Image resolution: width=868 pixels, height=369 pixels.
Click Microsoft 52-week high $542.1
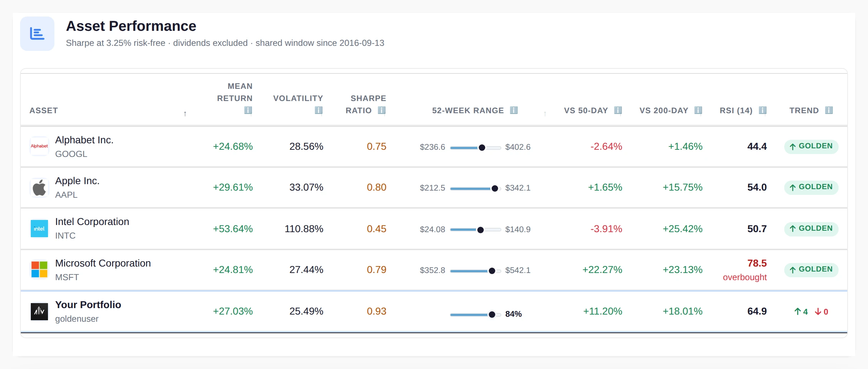pos(518,270)
